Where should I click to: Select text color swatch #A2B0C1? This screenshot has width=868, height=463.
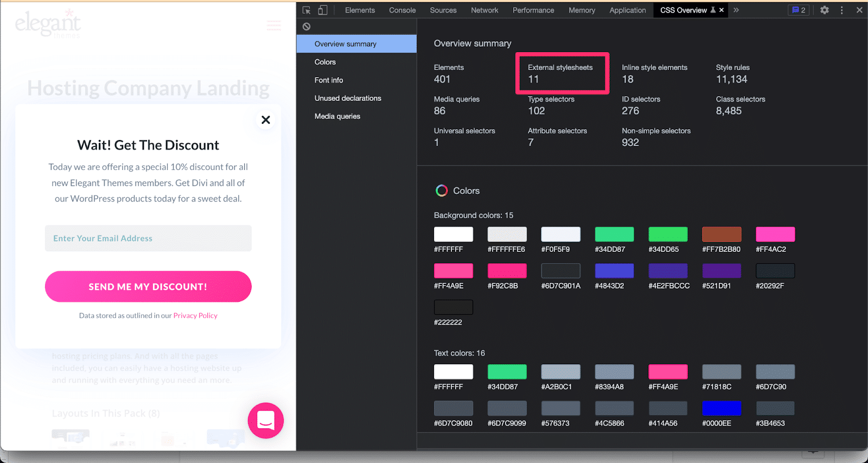(560, 372)
